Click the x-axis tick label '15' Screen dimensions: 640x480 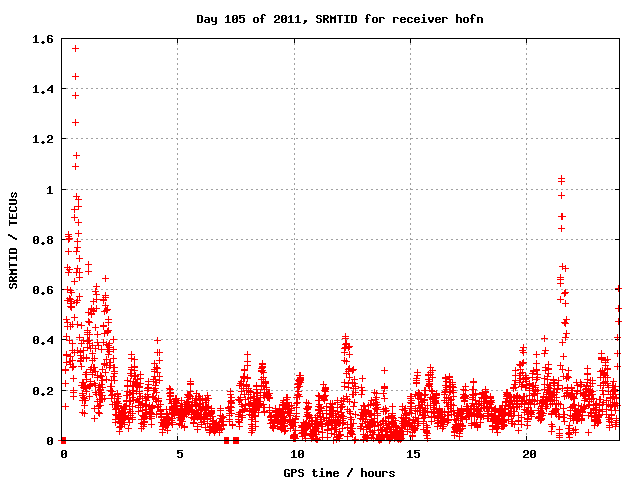410,454
